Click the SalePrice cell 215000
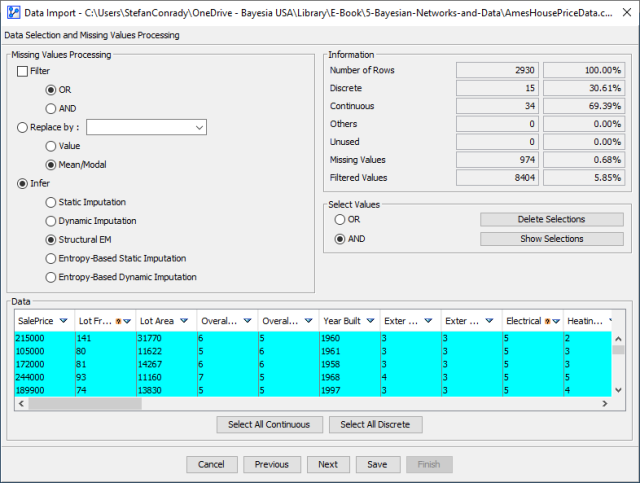This screenshot has height=483, width=640. coord(45,338)
